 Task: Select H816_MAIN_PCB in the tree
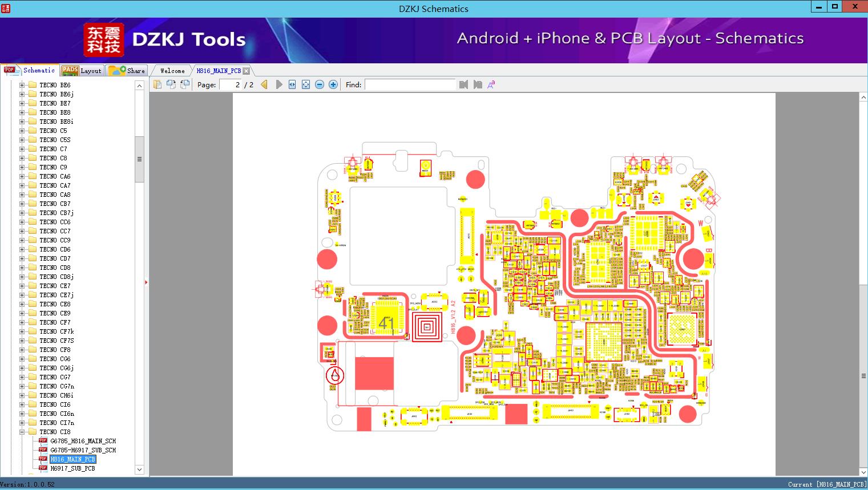tap(72, 459)
